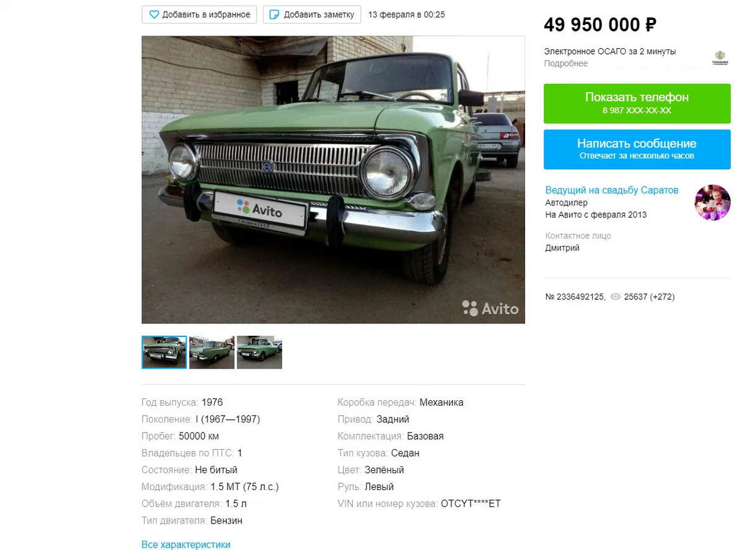
Task: Open the Подробнее link under ОСАГО
Action: 566,64
